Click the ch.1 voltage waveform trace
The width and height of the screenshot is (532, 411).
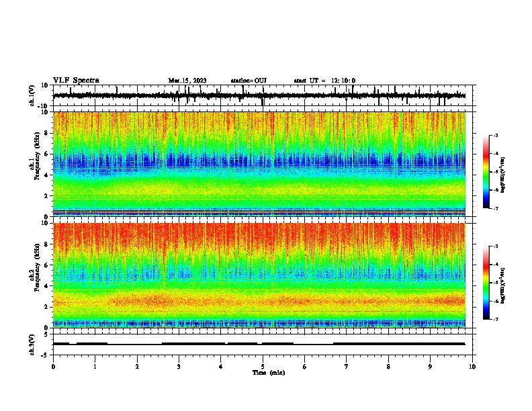point(259,95)
